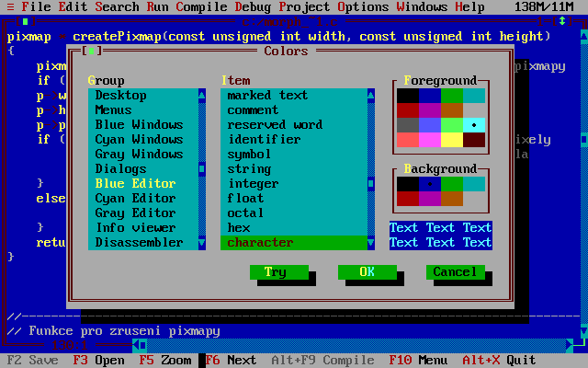Image resolution: width=588 pixels, height=368 pixels.
Task: Click editor horizontal scrollbar right arrow
Action: (570, 345)
